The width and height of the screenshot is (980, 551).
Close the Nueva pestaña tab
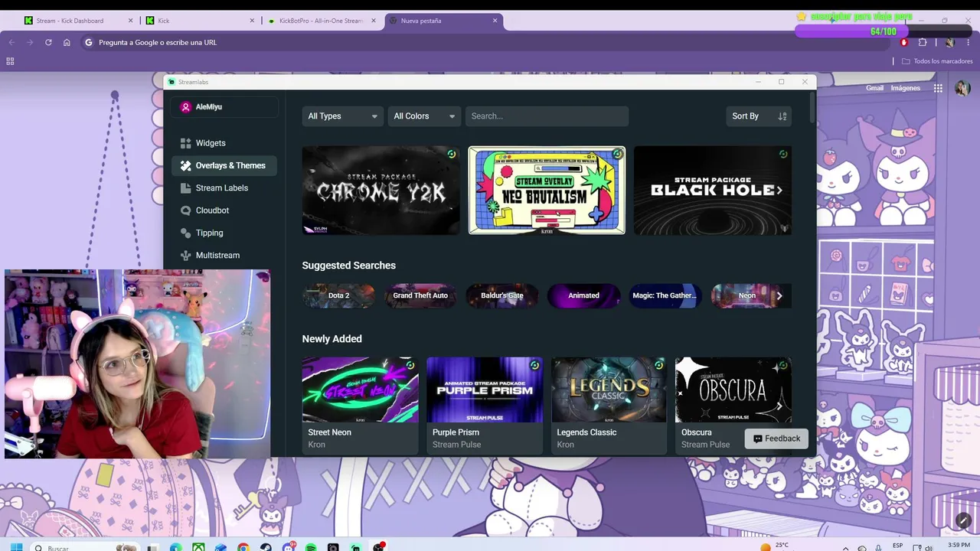point(495,21)
